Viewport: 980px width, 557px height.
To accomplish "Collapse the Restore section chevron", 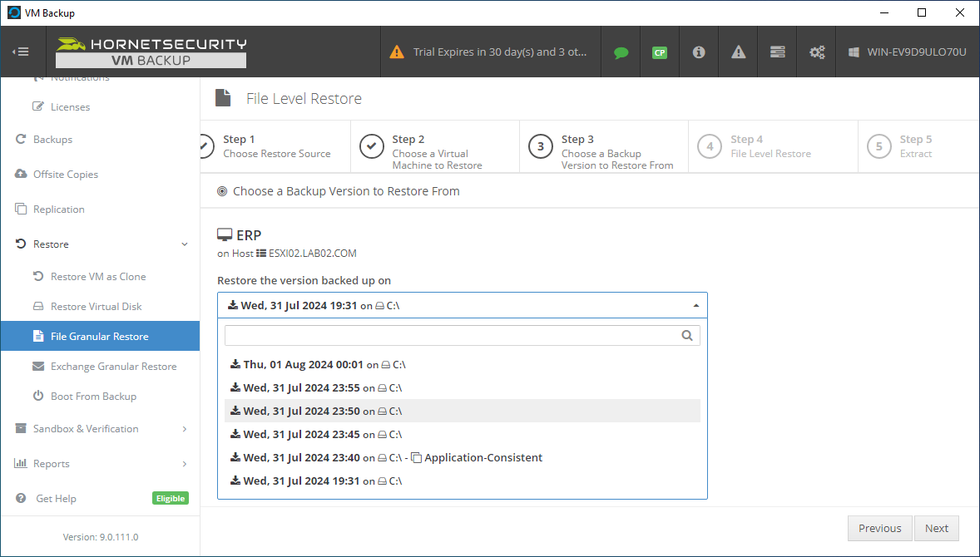I will pyautogui.click(x=185, y=244).
